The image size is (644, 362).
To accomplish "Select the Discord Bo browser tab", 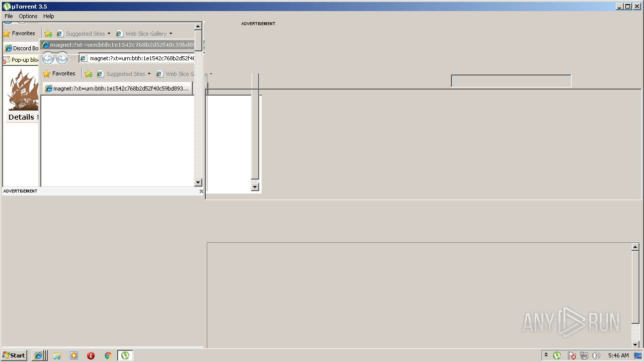I will 22,48.
